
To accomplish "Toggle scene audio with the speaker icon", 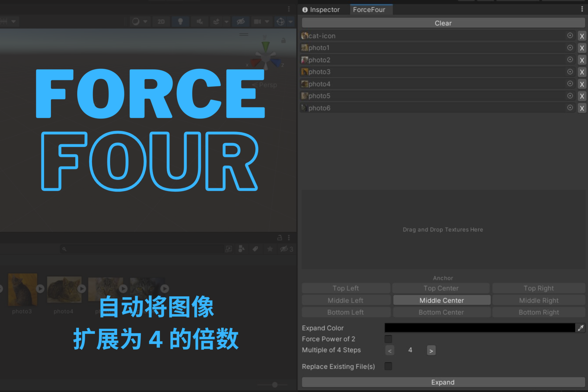I will tap(199, 22).
